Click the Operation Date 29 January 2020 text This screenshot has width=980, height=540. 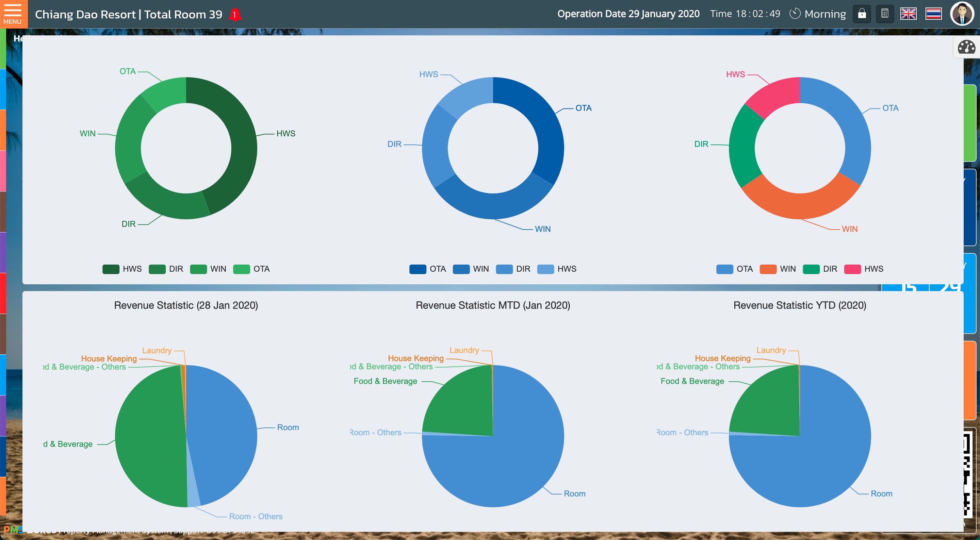click(628, 14)
